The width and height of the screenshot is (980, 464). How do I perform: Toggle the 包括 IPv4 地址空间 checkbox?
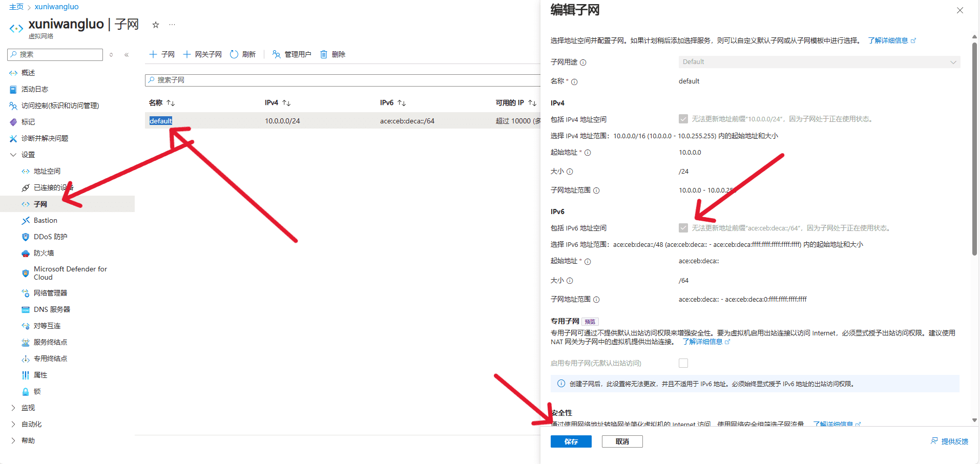[x=683, y=119]
